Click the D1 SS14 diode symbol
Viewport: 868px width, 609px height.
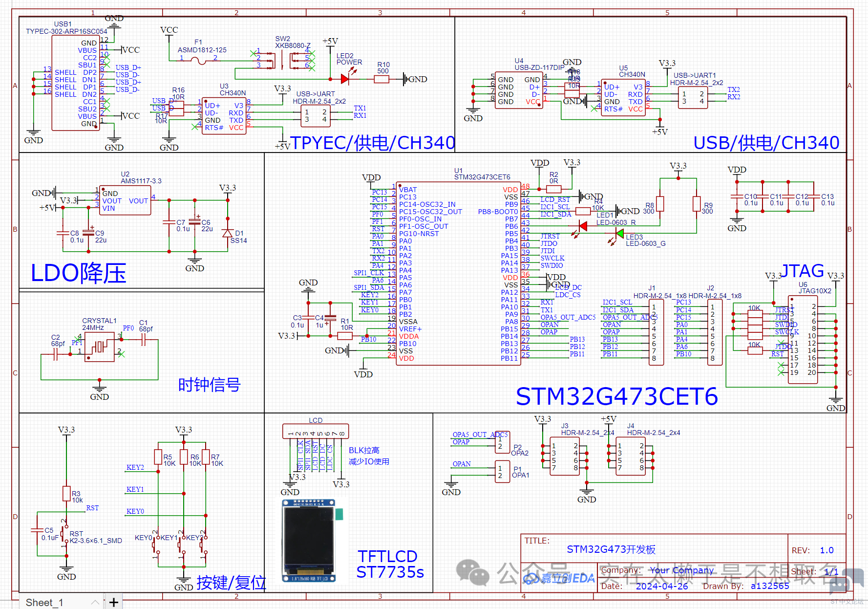point(227,233)
